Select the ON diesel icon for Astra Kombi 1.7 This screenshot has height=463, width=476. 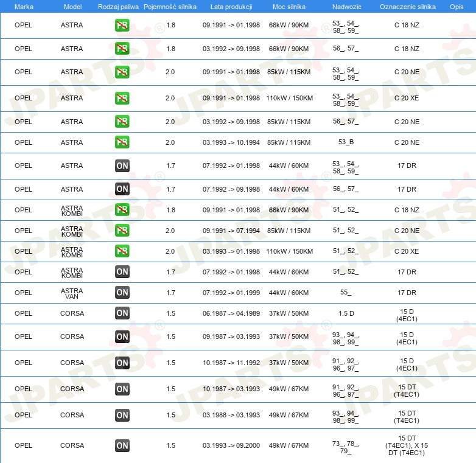pyautogui.click(x=122, y=271)
